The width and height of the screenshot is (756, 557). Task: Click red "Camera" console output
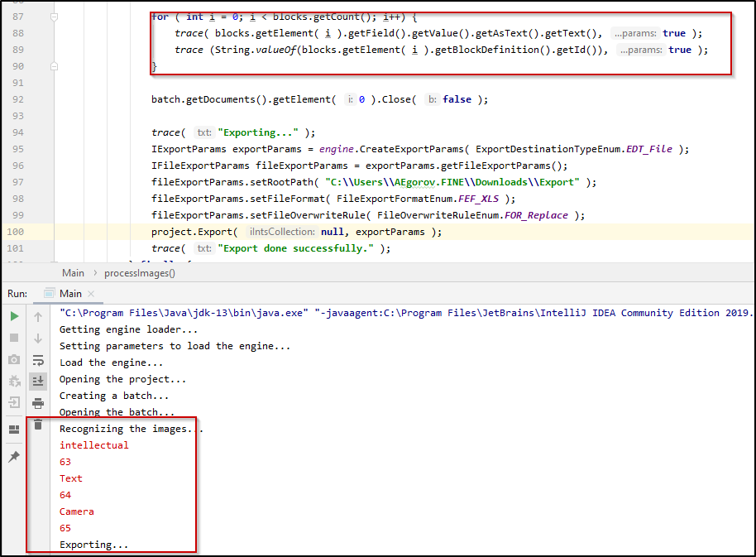[77, 511]
